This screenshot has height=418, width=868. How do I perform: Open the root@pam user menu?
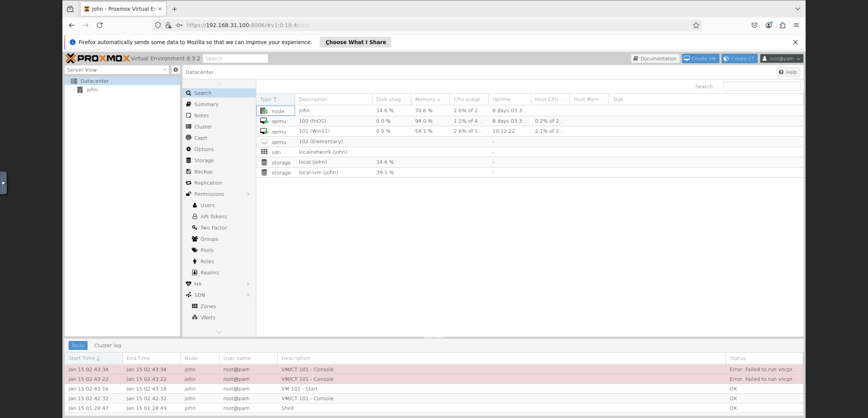(781, 59)
